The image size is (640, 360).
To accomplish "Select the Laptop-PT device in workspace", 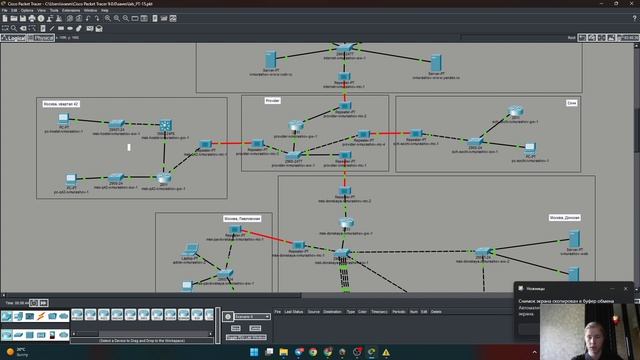I will [x=190, y=249].
